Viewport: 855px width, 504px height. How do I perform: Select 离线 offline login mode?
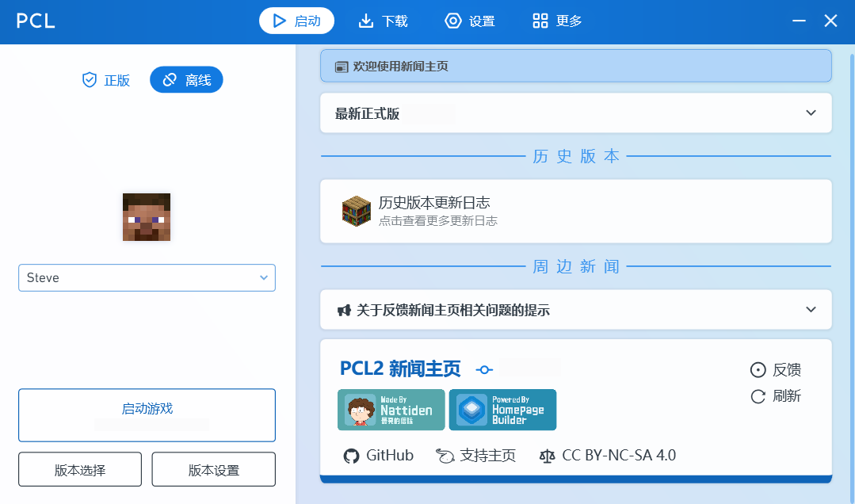click(x=186, y=80)
